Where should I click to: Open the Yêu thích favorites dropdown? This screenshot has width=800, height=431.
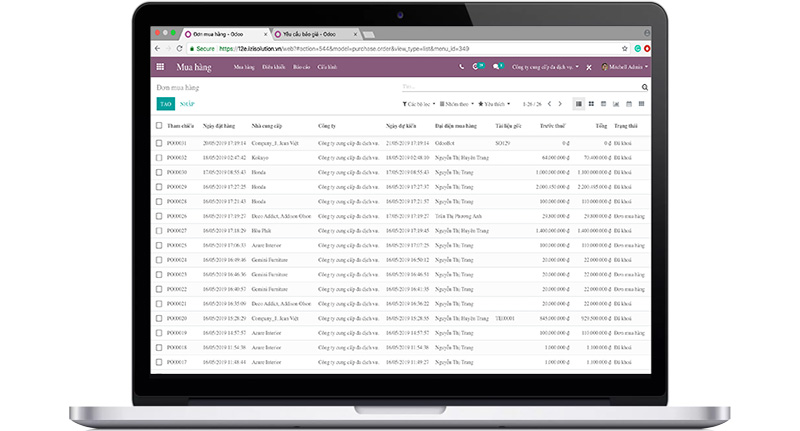tap(494, 104)
